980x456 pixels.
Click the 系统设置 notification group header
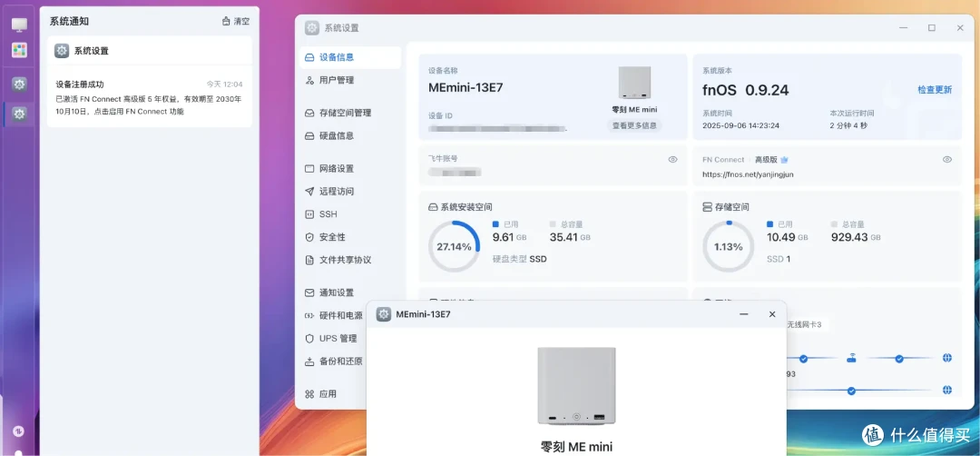(x=150, y=51)
